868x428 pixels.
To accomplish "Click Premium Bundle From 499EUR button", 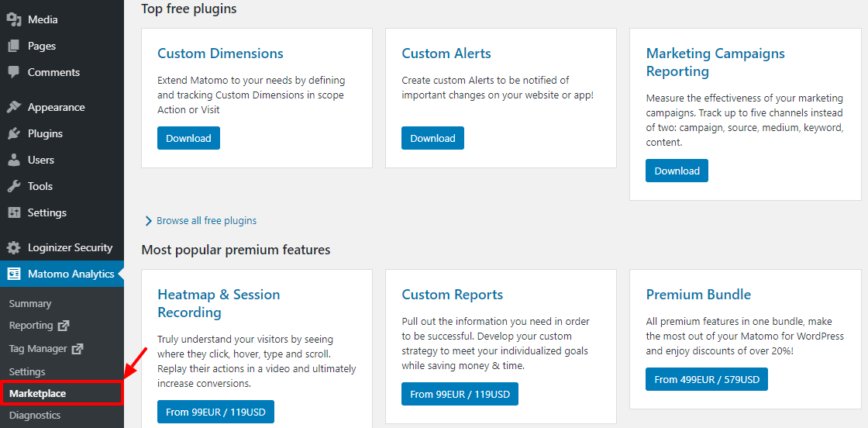I will tap(707, 380).
